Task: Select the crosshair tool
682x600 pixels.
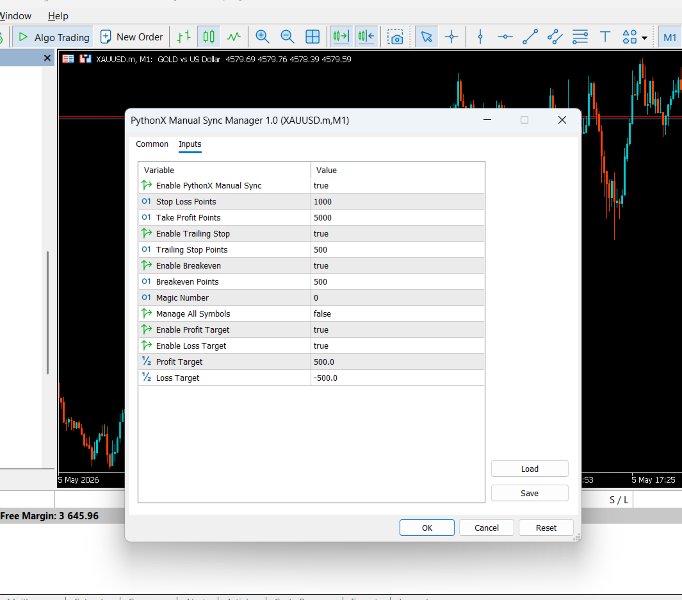Action: click(x=451, y=37)
